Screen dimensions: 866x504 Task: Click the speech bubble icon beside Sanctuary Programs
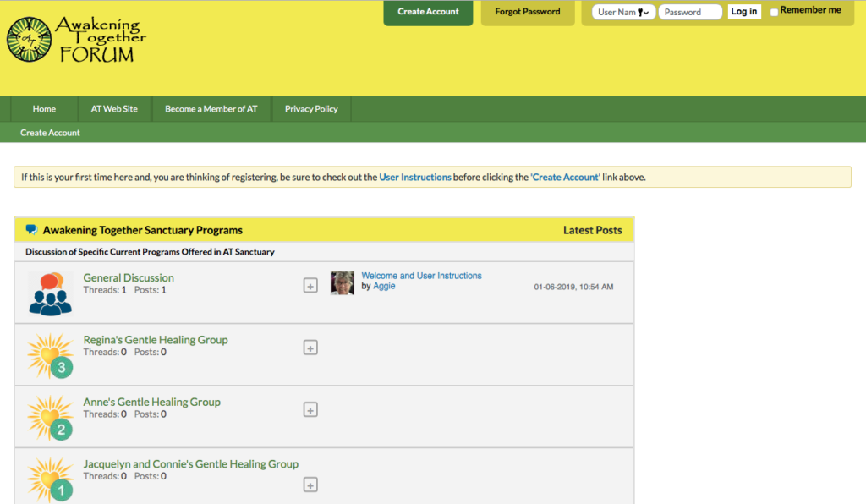(31, 230)
